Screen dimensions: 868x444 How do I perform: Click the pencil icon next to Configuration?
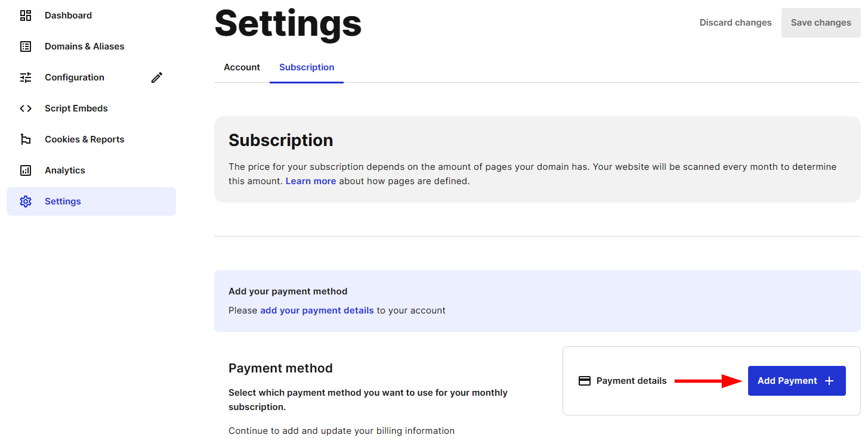tap(156, 77)
